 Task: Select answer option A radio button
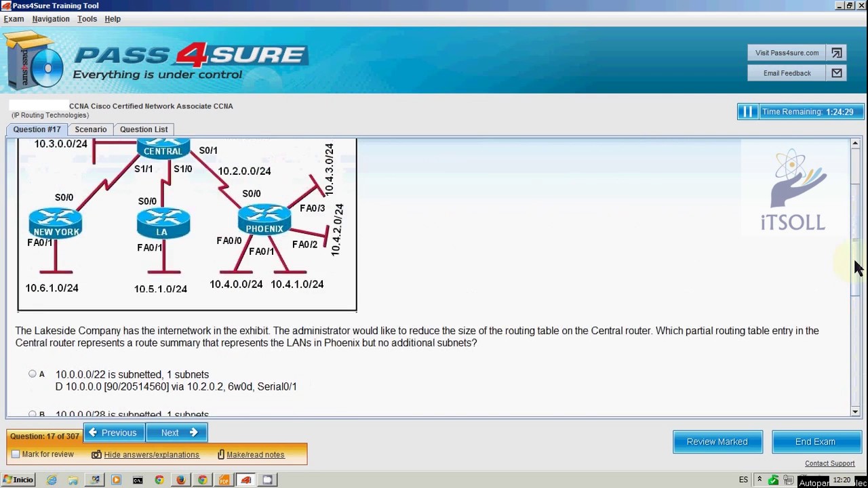click(33, 374)
